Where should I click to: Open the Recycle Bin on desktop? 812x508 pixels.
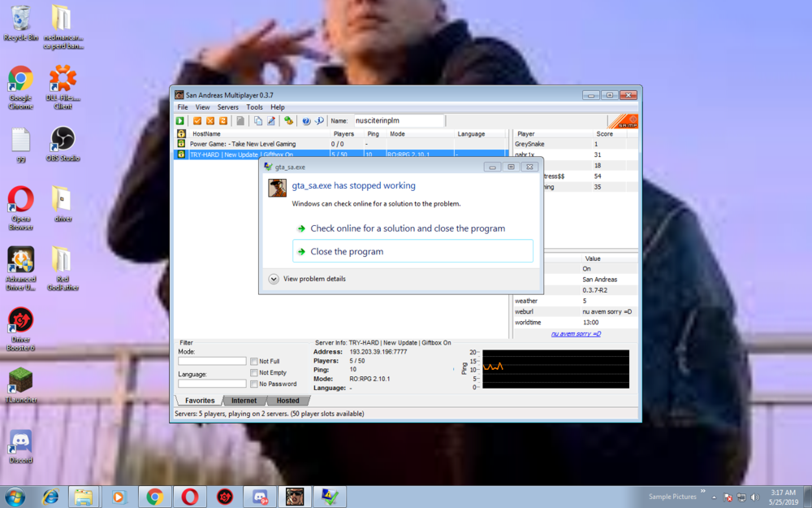[x=21, y=24]
